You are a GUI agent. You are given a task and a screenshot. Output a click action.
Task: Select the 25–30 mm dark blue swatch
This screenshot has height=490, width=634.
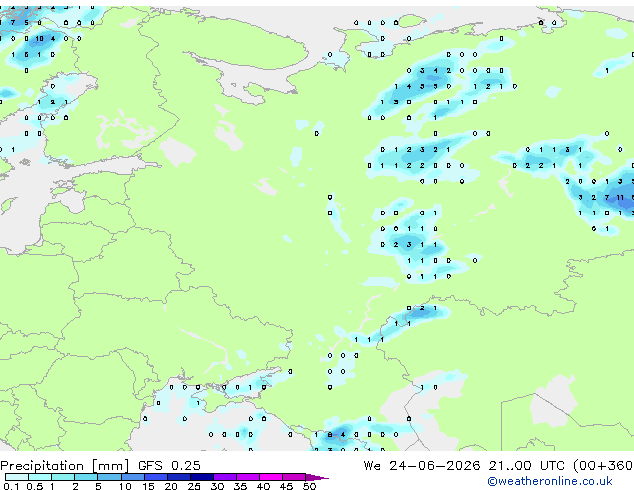(x=201, y=477)
